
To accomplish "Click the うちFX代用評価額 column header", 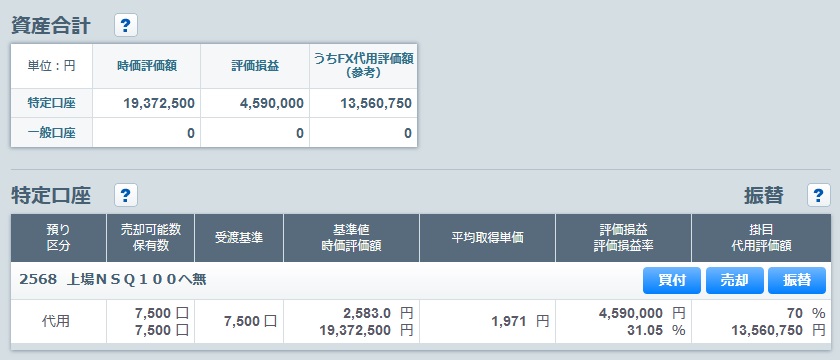I will coord(363,66).
